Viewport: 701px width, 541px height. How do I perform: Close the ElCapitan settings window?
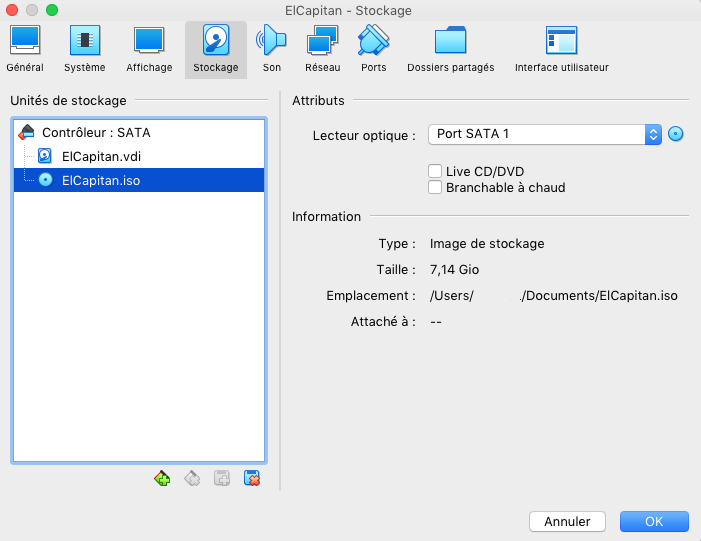12,10
